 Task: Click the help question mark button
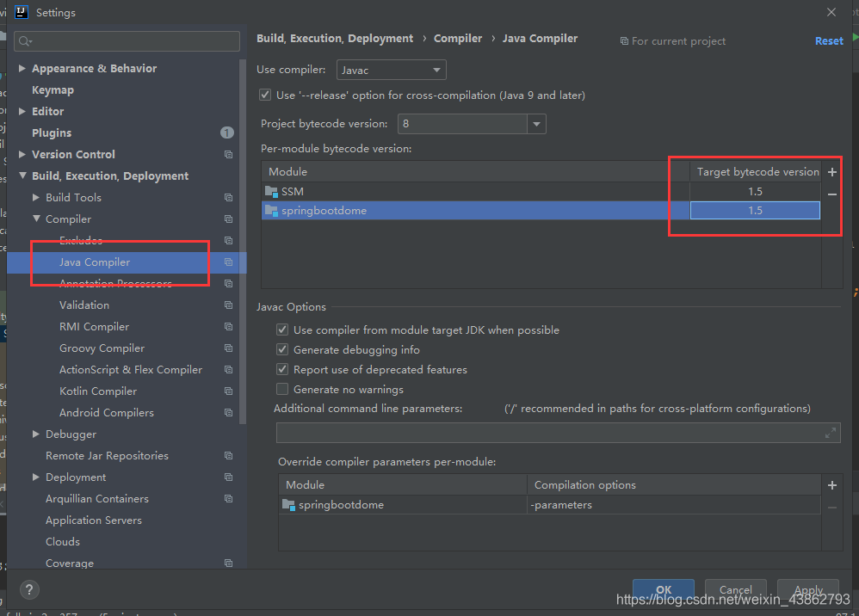[29, 590]
